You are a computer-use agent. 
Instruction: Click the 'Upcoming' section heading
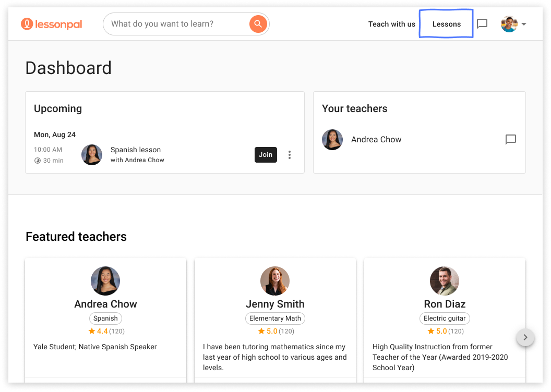click(x=58, y=109)
